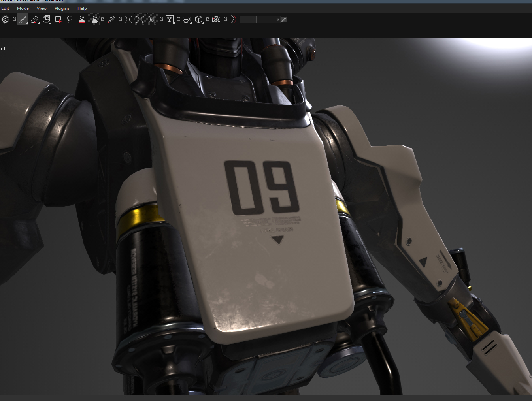Open the Help menu
Viewport: 532px width, 401px height.
(x=82, y=8)
